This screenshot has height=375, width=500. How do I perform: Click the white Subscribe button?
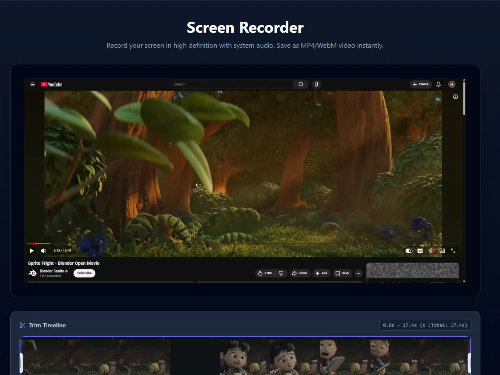click(84, 273)
